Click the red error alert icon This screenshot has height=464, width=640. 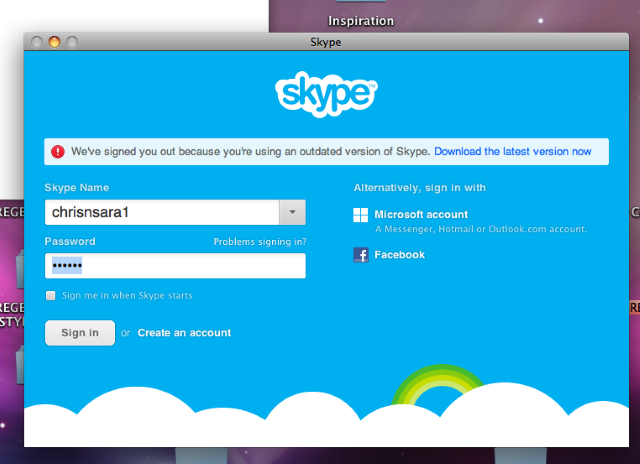click(58, 151)
